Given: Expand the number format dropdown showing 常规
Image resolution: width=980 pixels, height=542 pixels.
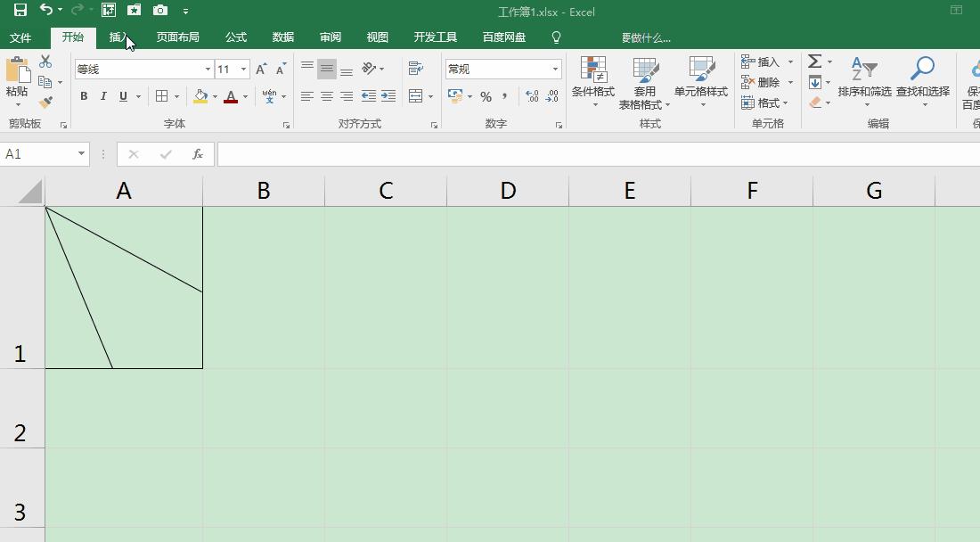Looking at the screenshot, I should coord(554,69).
